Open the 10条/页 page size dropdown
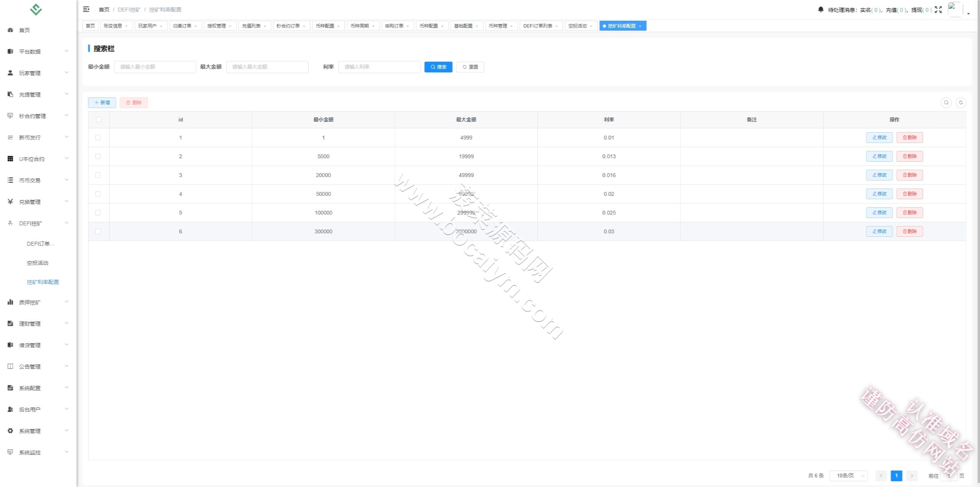This screenshot has width=980, height=487. tap(849, 476)
